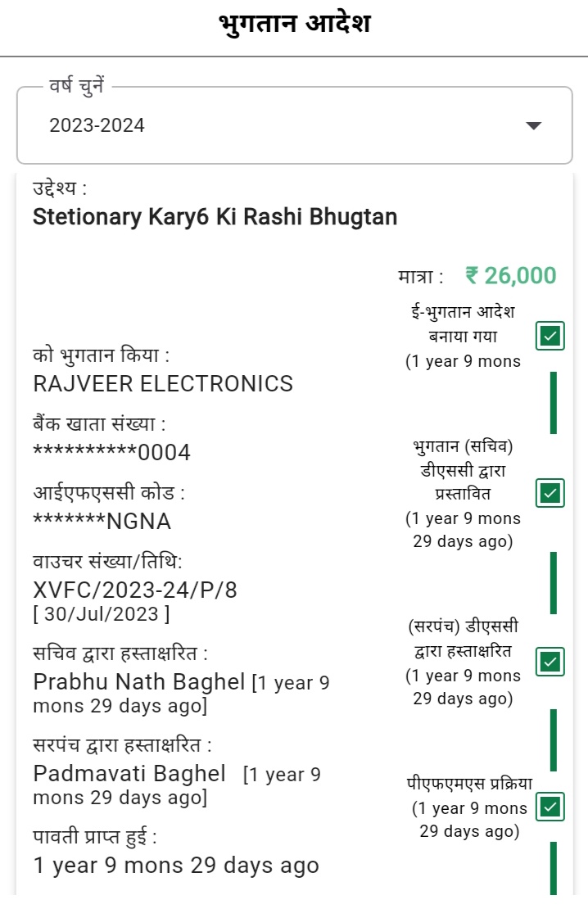Click the masked IFSC code ending NGNA
This screenshot has height=909, width=588.
(x=102, y=521)
